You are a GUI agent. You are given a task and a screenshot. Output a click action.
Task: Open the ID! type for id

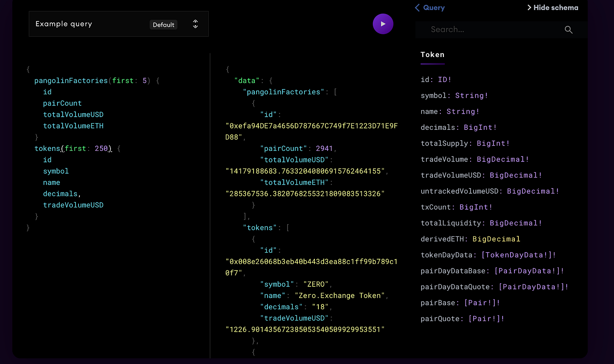coord(445,80)
